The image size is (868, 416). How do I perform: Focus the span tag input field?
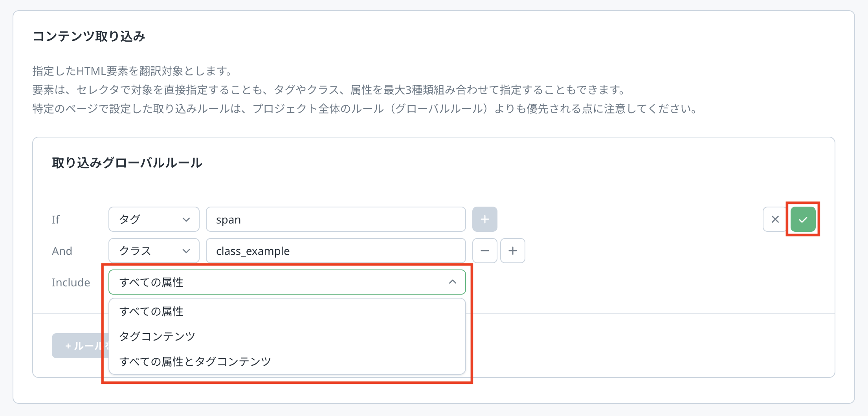click(336, 219)
